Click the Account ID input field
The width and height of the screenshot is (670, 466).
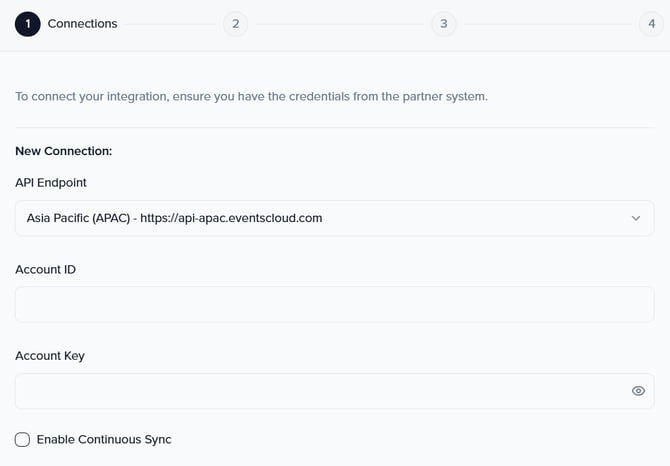tap(334, 305)
